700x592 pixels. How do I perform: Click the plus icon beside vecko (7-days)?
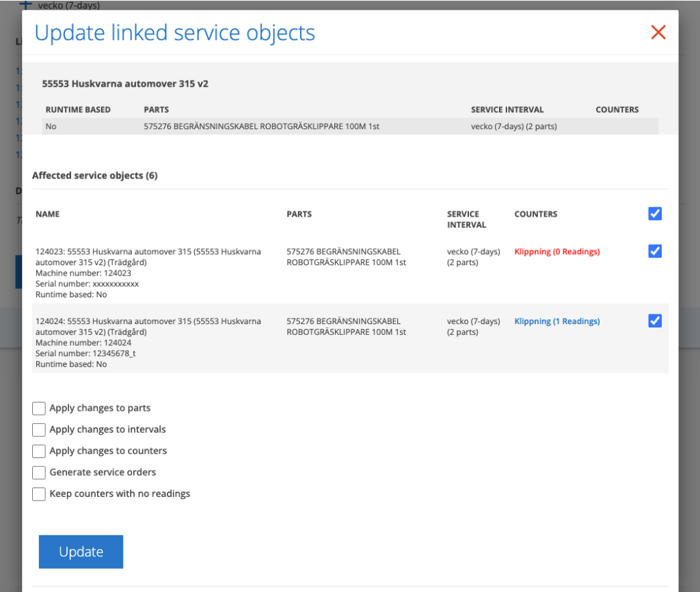25,5
